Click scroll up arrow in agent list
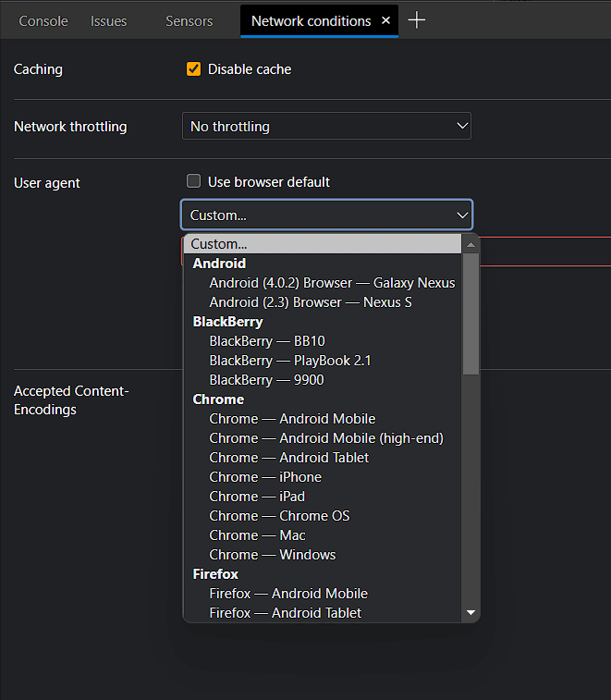 [470, 245]
